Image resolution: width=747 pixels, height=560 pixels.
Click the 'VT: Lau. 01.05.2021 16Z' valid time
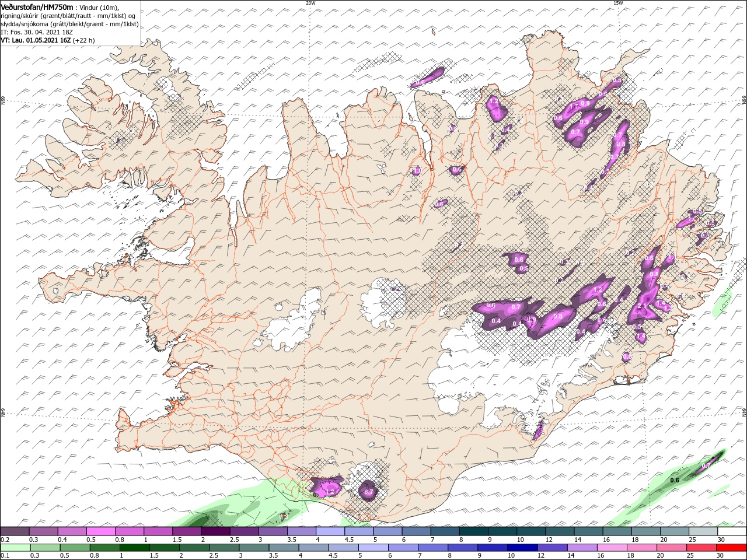36,40
